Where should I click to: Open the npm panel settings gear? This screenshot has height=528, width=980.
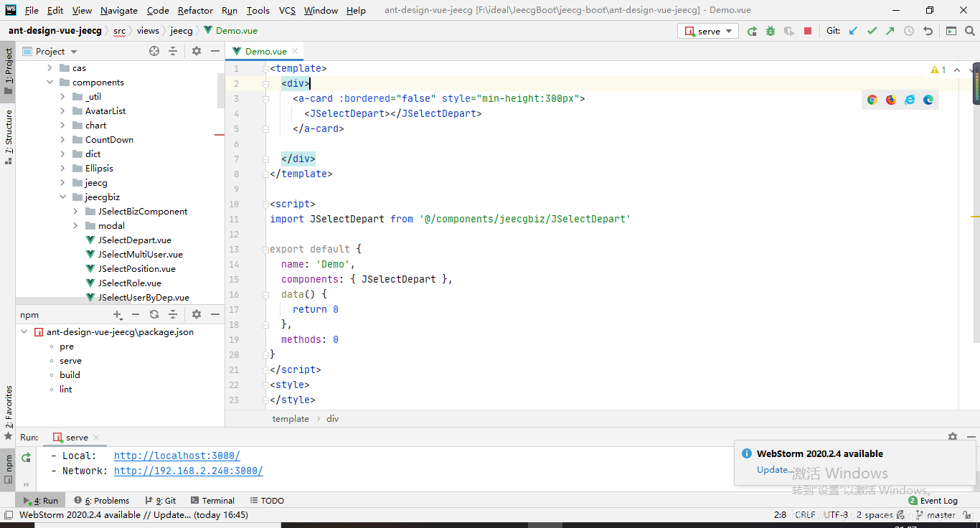[x=196, y=314]
